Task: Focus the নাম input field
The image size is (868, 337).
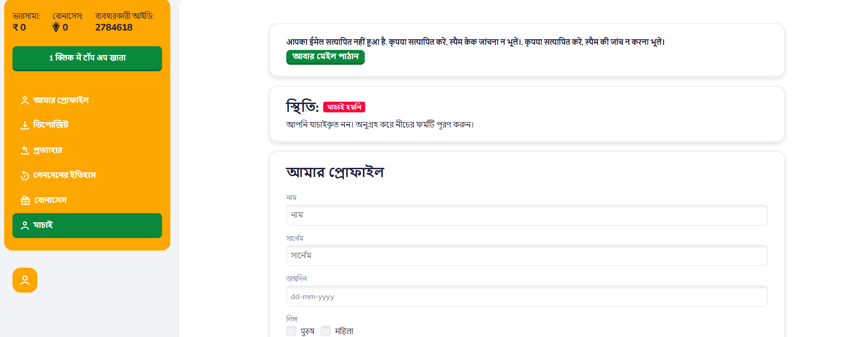Action: [527, 215]
